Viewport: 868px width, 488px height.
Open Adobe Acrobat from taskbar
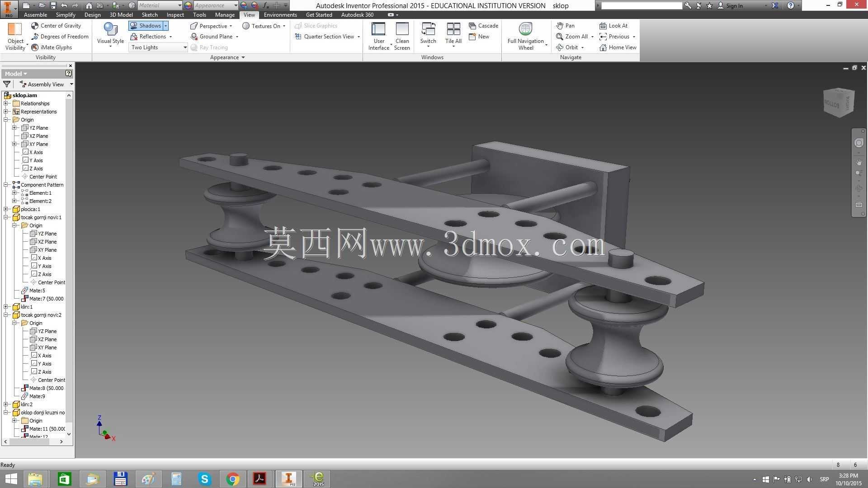[x=259, y=479]
